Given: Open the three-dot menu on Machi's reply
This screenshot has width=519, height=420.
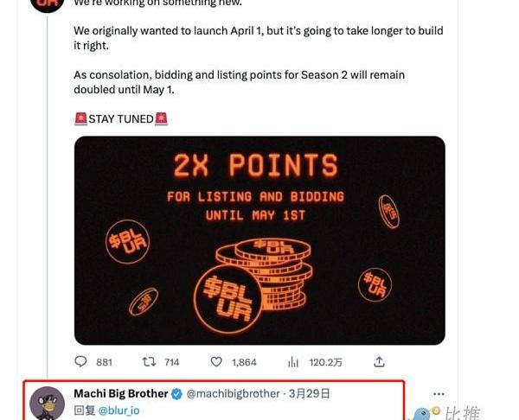Looking at the screenshot, I should pos(439,393).
